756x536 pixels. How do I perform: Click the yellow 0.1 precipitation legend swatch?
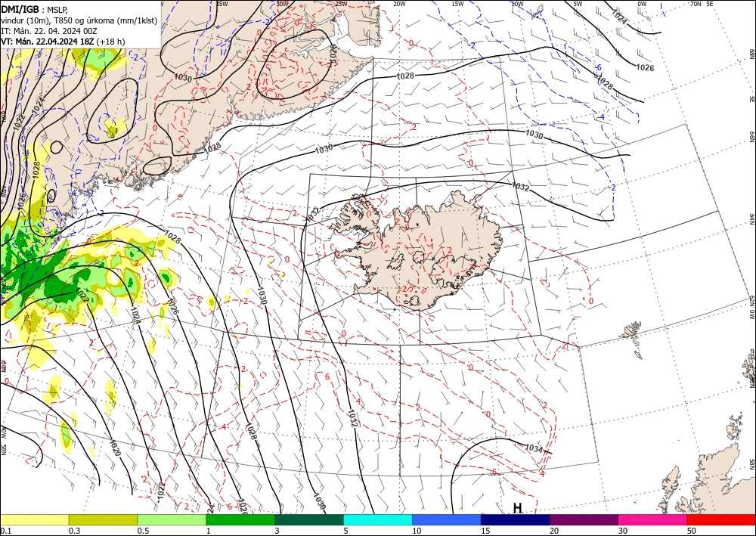[x=34, y=519]
